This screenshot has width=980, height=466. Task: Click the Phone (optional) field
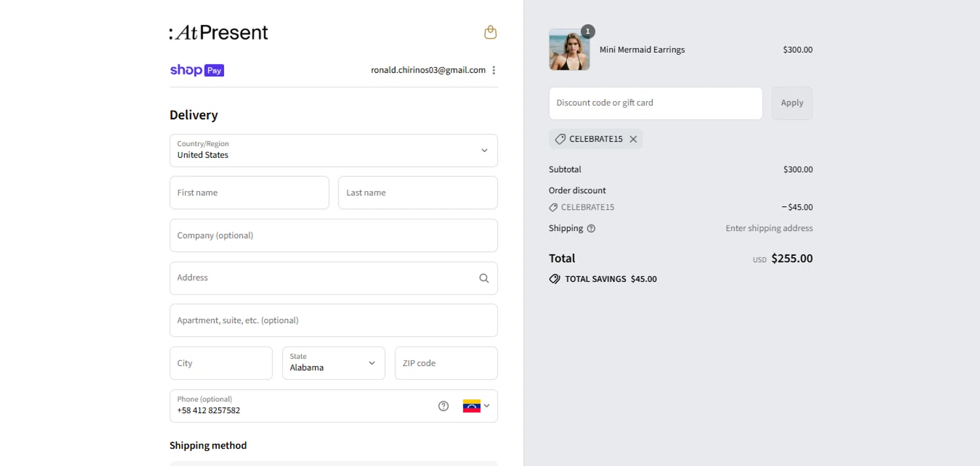(x=333, y=406)
